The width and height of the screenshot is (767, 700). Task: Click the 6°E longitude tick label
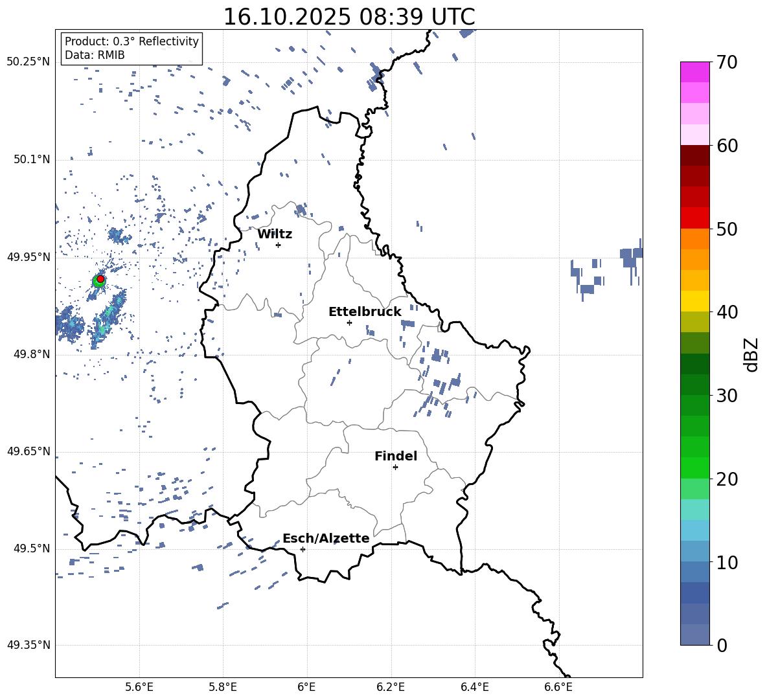click(306, 687)
